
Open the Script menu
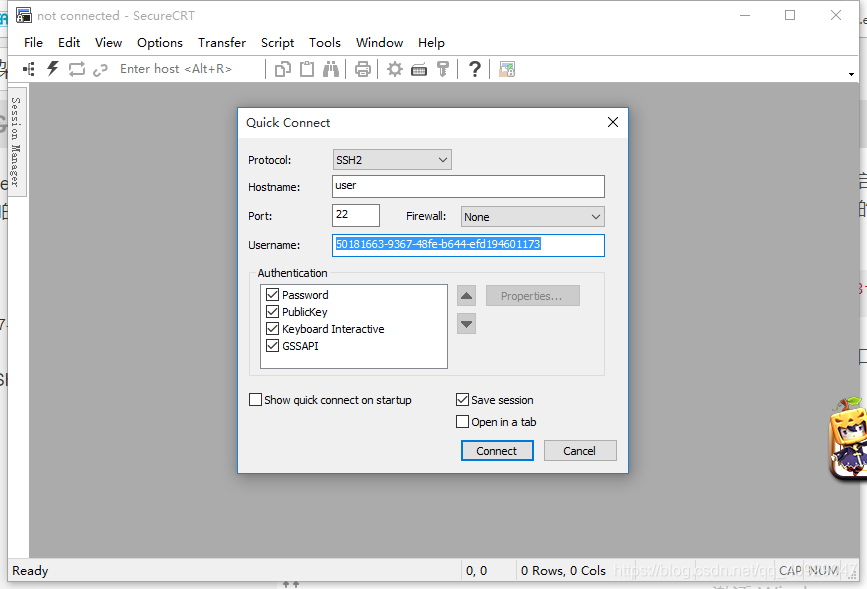pos(278,43)
